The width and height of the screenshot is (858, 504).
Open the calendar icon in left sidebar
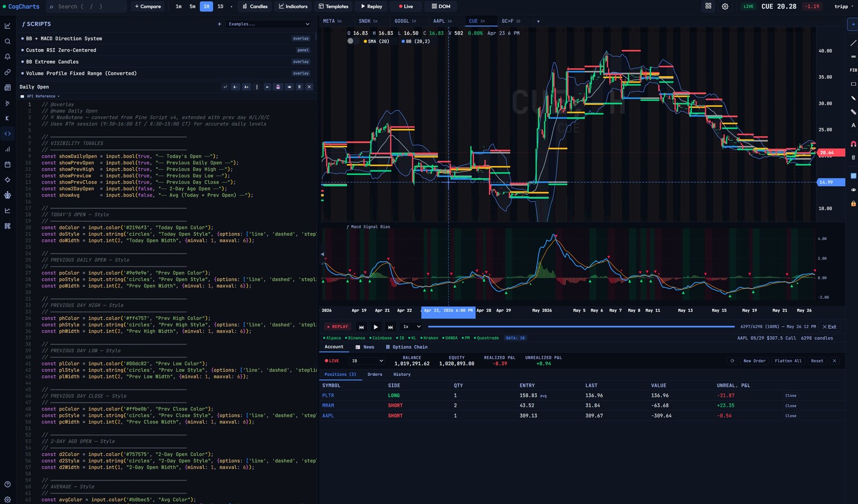click(x=8, y=165)
